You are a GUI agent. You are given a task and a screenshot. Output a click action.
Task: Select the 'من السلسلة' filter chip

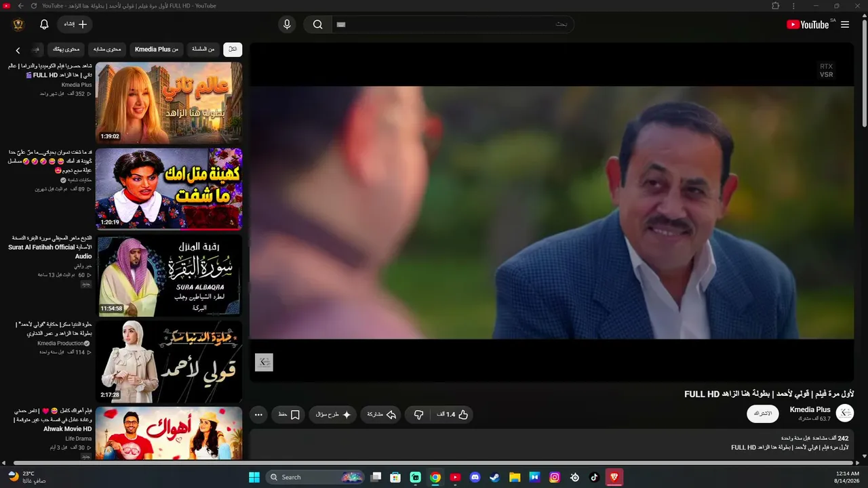tap(203, 49)
